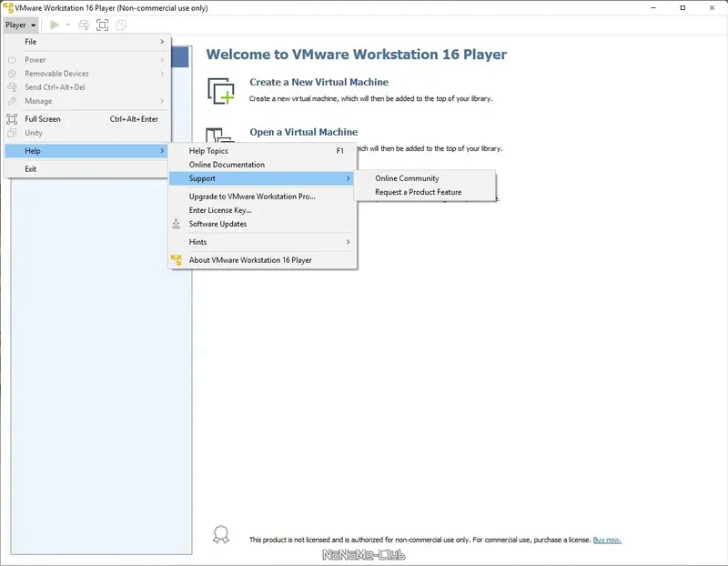728x566 pixels.
Task: Choose Online Community in Support submenu
Action: click(425, 178)
